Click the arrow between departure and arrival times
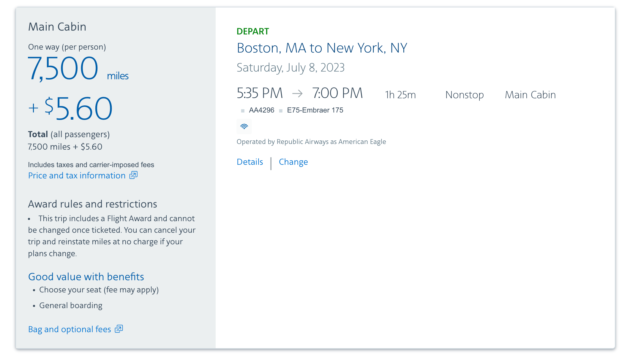 (x=297, y=94)
